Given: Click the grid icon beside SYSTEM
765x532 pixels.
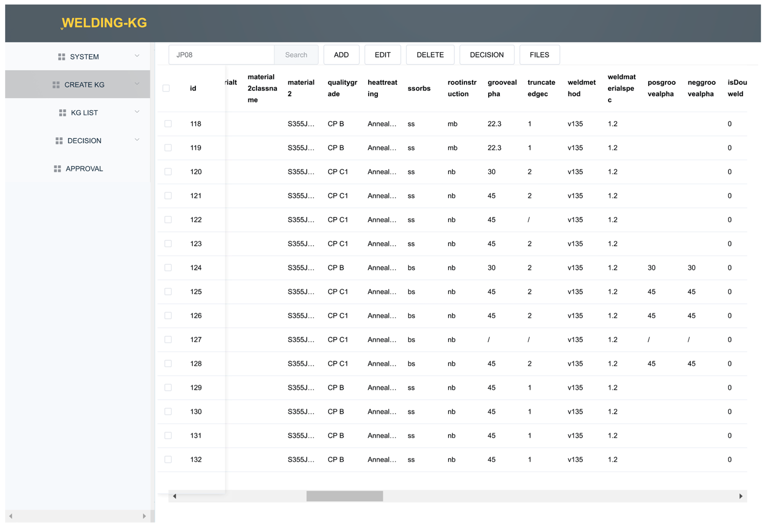Looking at the screenshot, I should [x=61, y=57].
